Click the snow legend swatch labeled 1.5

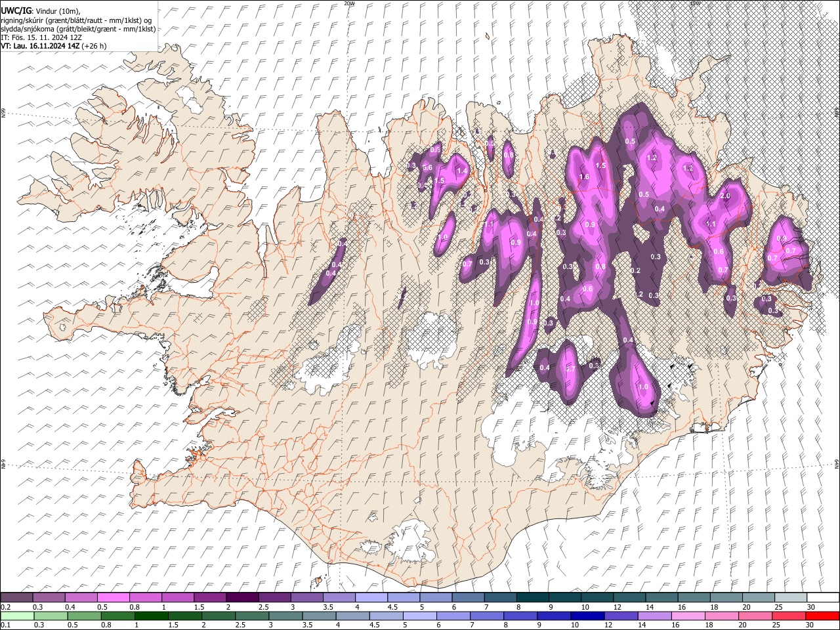click(x=210, y=597)
